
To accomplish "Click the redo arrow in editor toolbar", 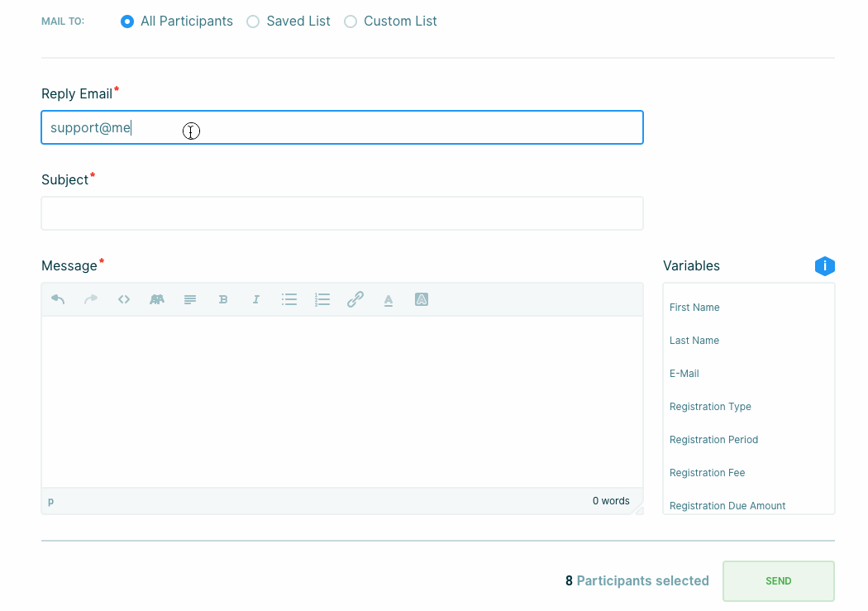I will 91,299.
